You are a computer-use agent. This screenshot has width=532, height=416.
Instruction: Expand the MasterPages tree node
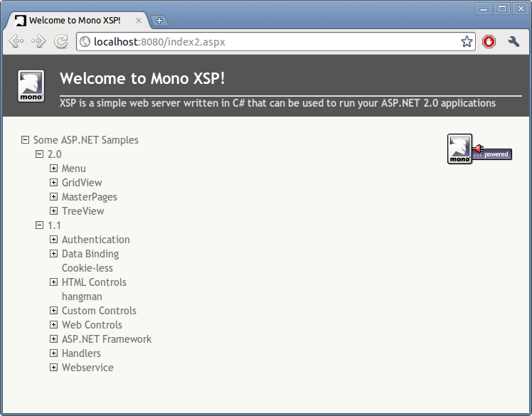coord(53,197)
